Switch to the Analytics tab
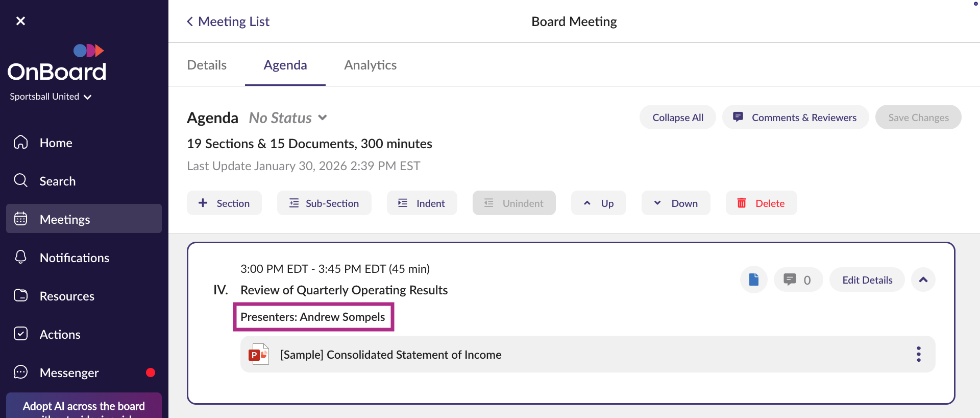Viewport: 980px width, 418px height. (370, 65)
